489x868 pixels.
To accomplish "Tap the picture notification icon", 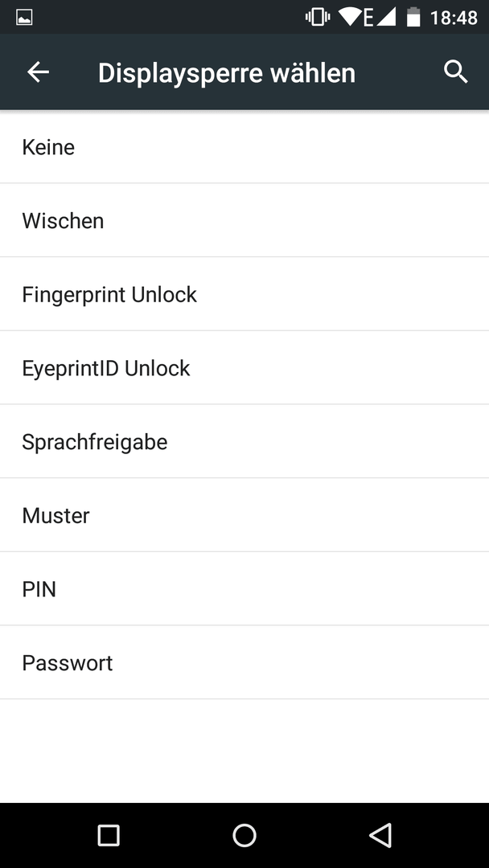I will tap(24, 18).
